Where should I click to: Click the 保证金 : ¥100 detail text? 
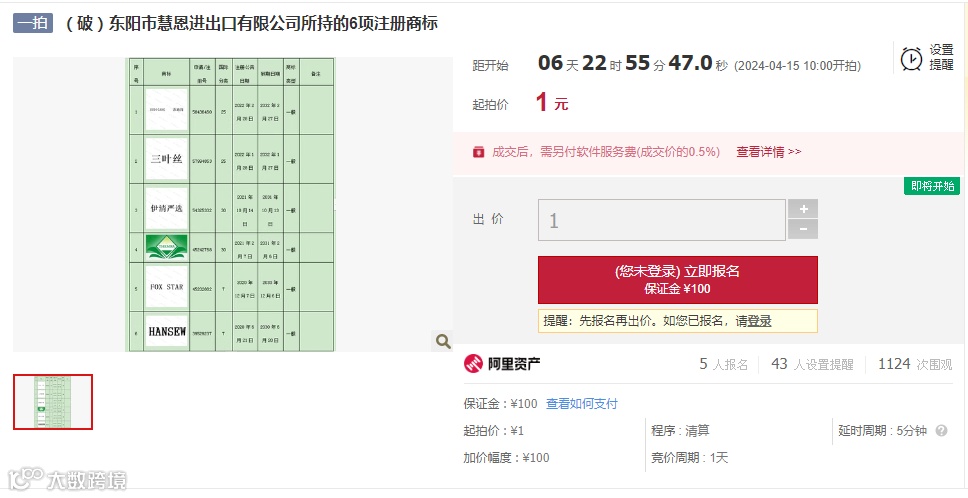501,404
